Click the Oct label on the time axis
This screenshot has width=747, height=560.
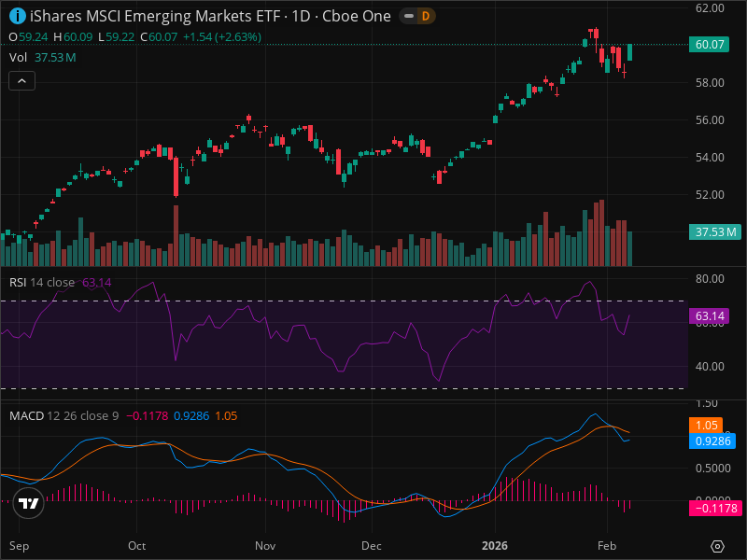tap(136, 546)
